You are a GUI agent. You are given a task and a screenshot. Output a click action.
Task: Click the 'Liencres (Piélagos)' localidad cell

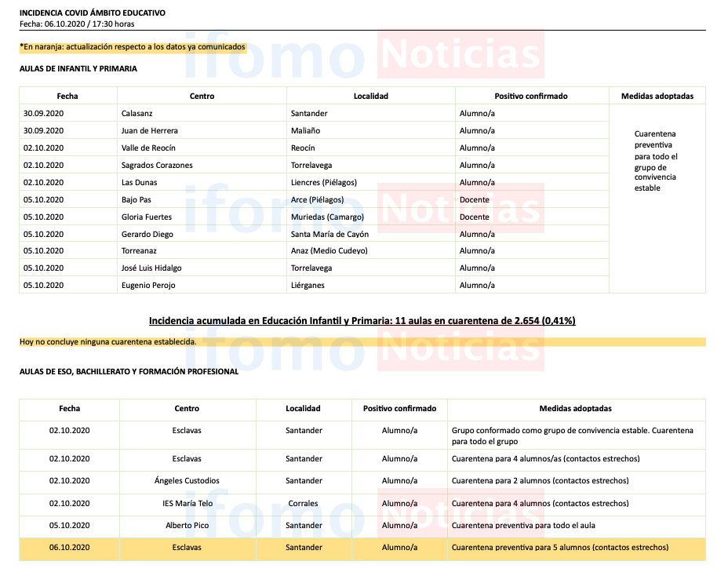click(x=323, y=183)
